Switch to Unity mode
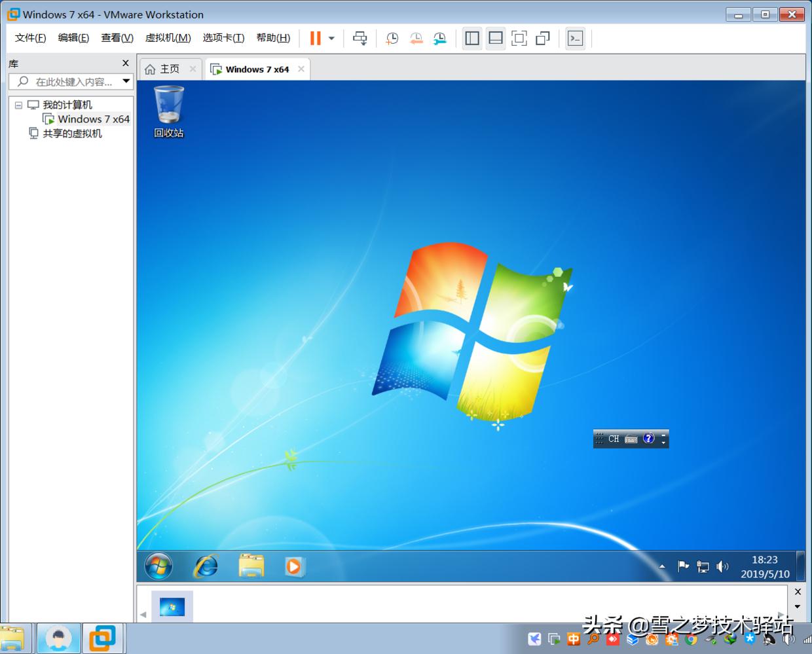The width and height of the screenshot is (812, 654). (542, 38)
